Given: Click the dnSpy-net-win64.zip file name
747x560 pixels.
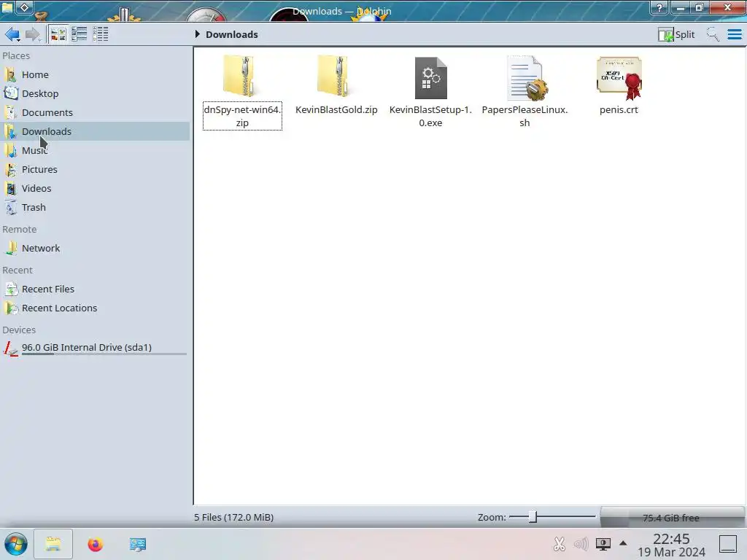Looking at the screenshot, I should [242, 116].
